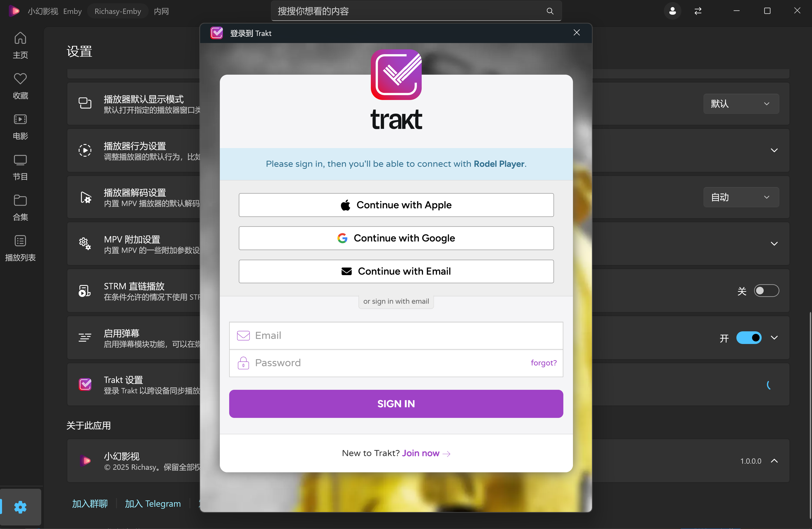Select the settings gear in sidebar
Viewport: 812px width, 529px height.
tap(20, 507)
